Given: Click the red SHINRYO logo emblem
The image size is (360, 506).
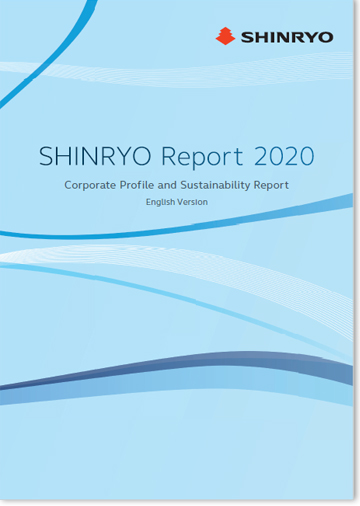Looking at the screenshot, I should click(225, 36).
